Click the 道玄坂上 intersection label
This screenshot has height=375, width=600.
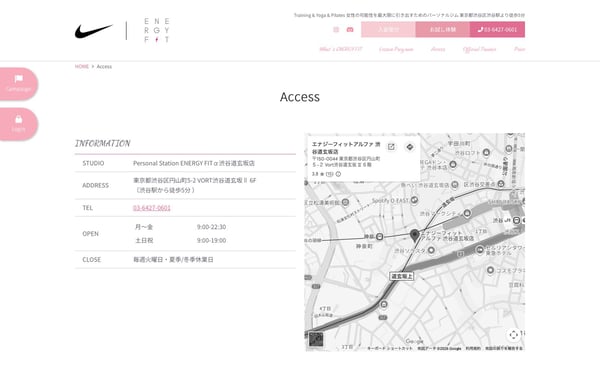point(401,276)
